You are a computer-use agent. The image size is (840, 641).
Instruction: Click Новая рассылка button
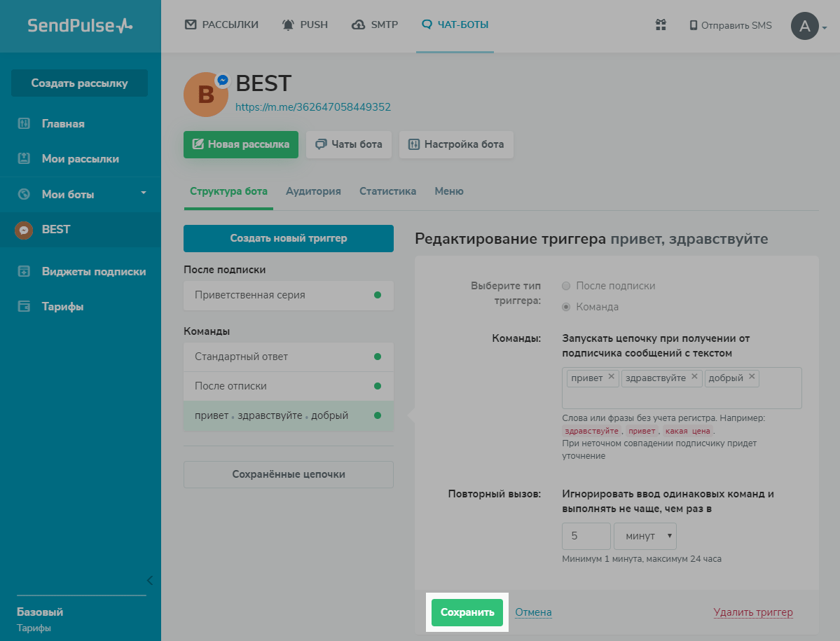240,144
